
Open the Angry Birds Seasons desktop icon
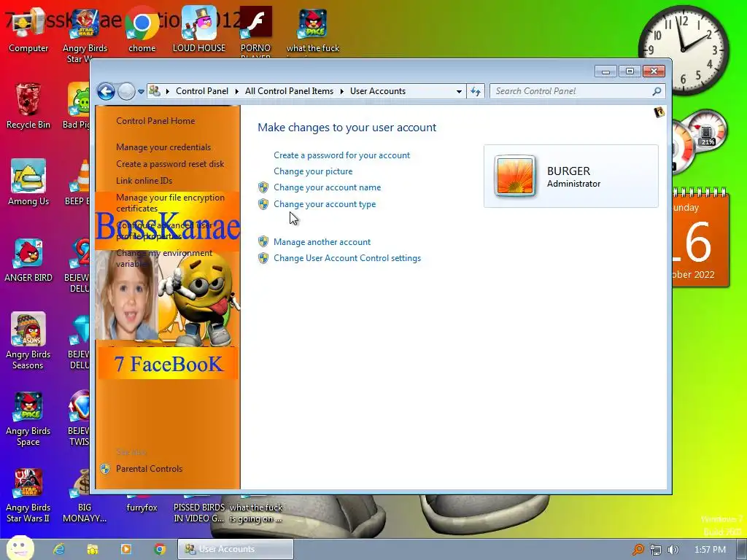tap(28, 341)
